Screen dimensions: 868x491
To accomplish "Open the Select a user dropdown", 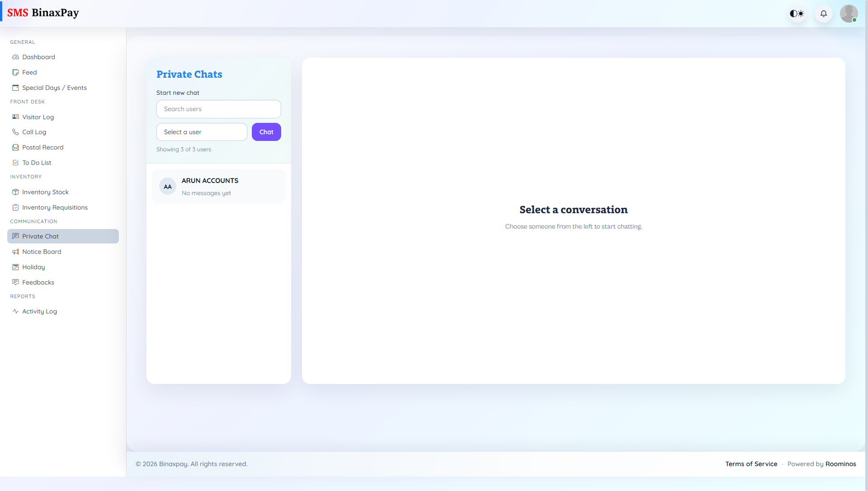I will tap(202, 132).
